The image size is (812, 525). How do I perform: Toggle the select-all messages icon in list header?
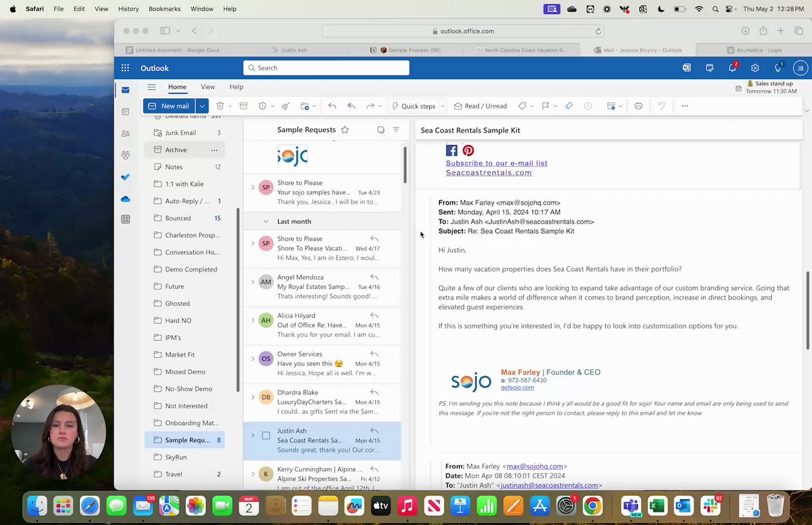(x=381, y=130)
